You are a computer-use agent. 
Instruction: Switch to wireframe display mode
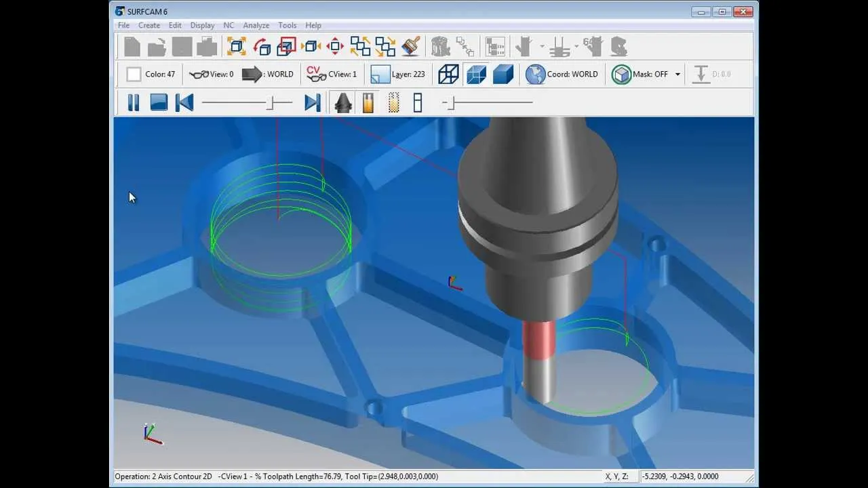pyautogui.click(x=448, y=74)
